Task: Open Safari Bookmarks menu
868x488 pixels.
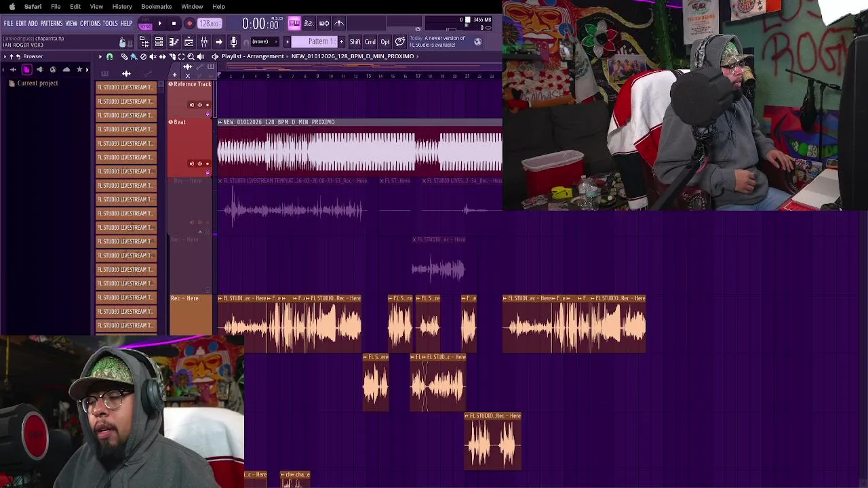Action: (x=156, y=6)
